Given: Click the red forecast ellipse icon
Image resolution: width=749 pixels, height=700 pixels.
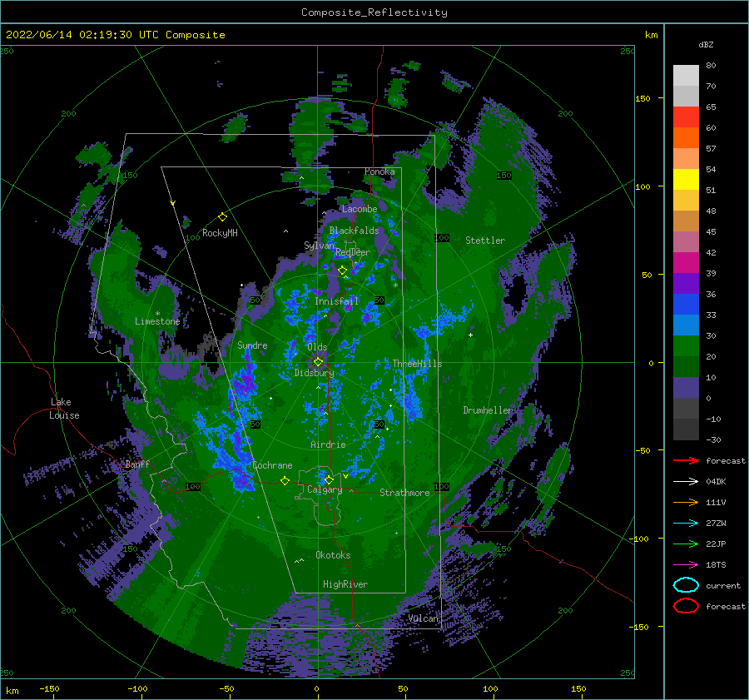Looking at the screenshot, I should click(686, 606).
